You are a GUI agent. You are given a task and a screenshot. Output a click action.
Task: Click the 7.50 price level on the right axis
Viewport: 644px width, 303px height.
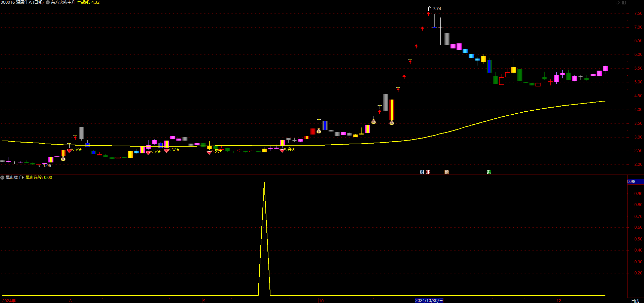[x=638, y=13]
